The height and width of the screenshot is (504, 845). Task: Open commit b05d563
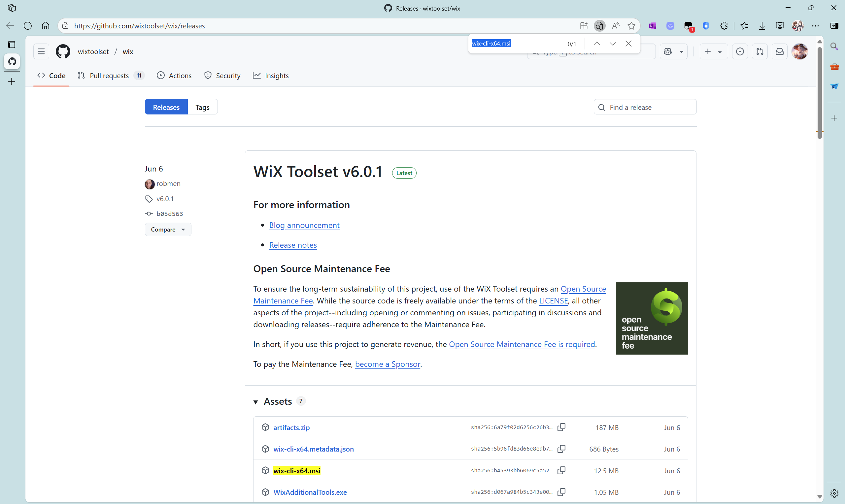tap(170, 214)
